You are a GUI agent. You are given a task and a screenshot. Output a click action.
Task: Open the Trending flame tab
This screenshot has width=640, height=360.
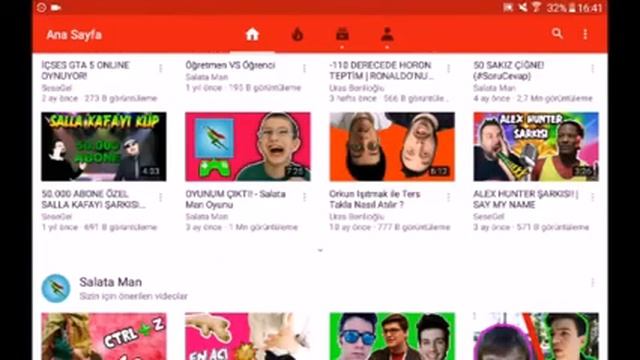click(298, 35)
